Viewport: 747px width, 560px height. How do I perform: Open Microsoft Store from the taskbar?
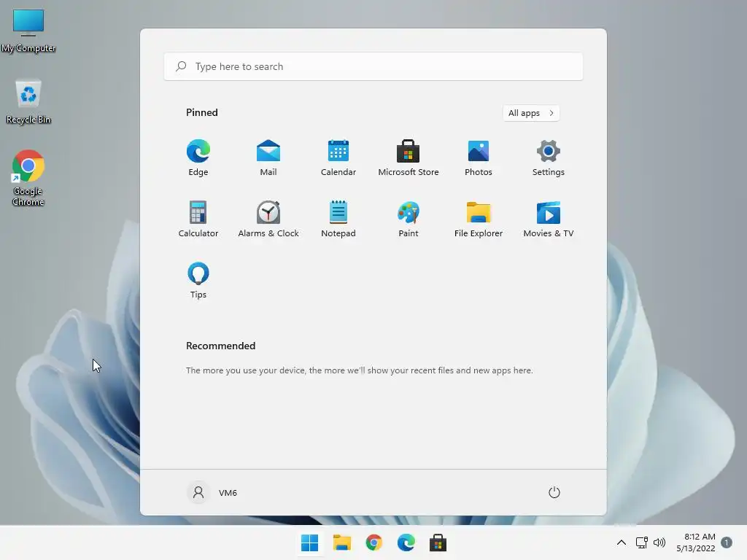tap(438, 542)
